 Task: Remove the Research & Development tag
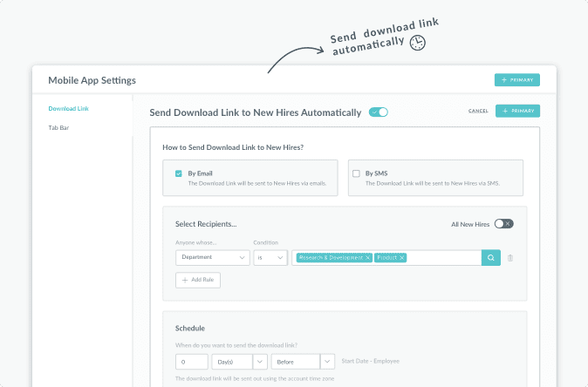(367, 258)
